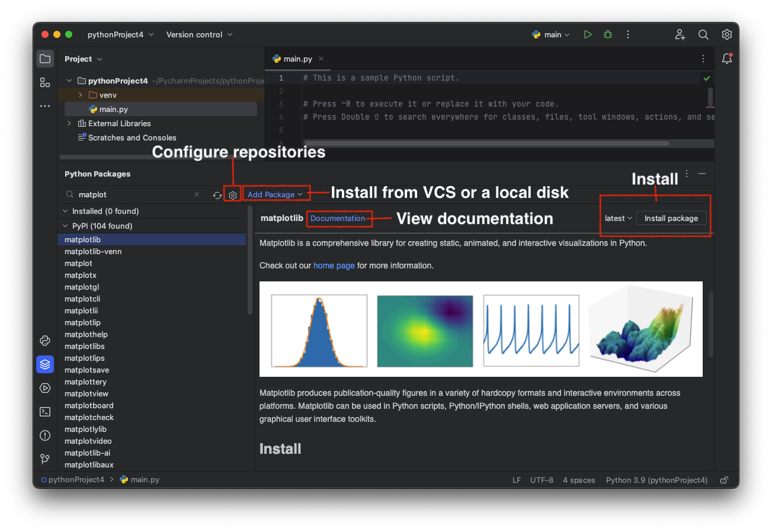Select main.py in the project tree
The image size is (772, 532).
tap(161, 109)
